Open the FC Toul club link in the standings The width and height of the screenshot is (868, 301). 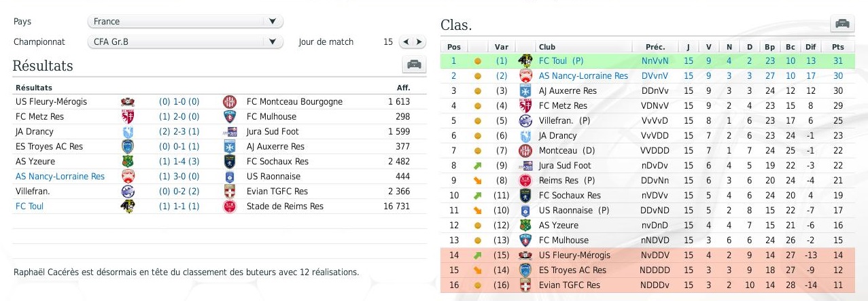tap(561, 61)
